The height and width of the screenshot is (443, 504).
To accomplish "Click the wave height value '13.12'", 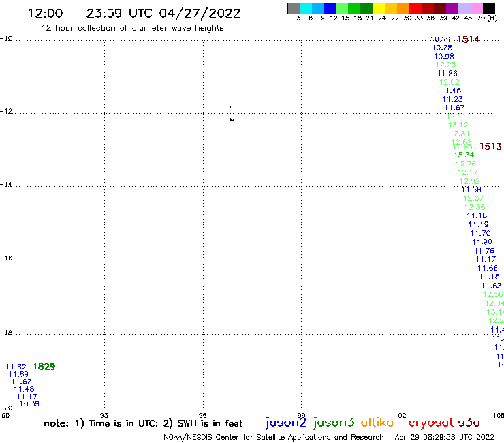I will click(x=458, y=125).
